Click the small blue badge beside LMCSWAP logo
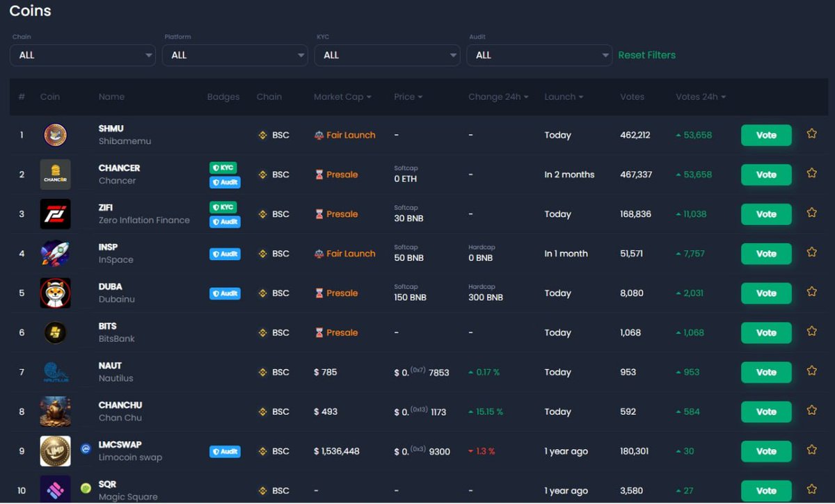The width and height of the screenshot is (835, 504). point(86,449)
